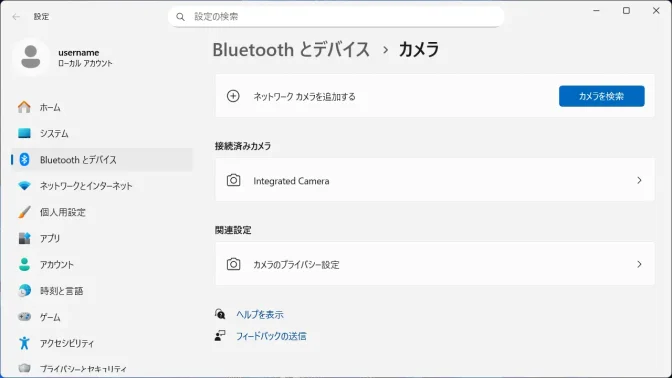This screenshot has height=378, width=672.
Task: Click the user avatar picture
Action: coord(31,57)
